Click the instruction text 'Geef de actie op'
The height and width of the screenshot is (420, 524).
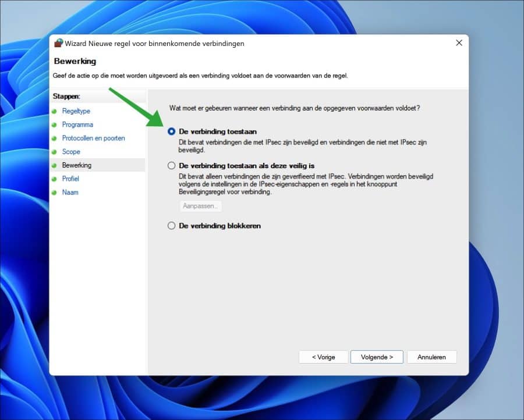pyautogui.click(x=200, y=76)
